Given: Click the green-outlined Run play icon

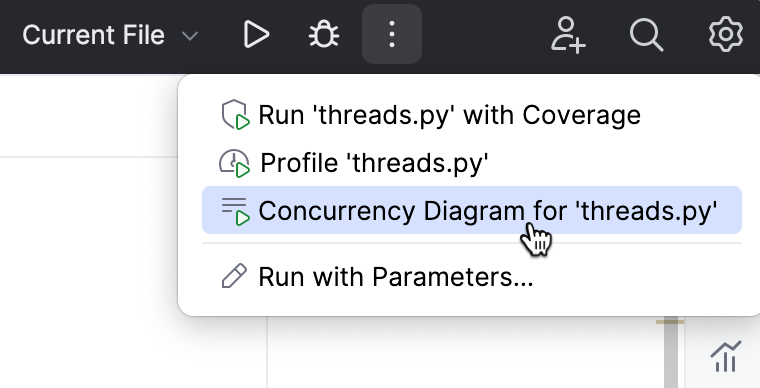Looking at the screenshot, I should [255, 34].
